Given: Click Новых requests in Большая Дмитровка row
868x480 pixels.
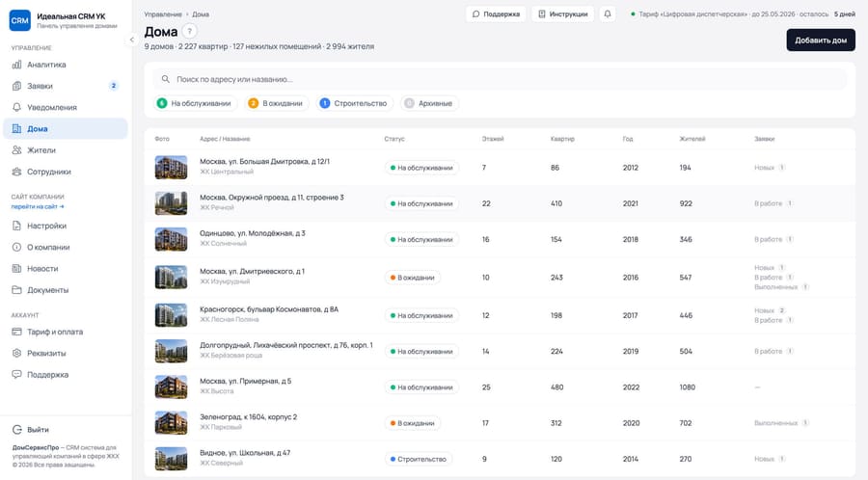Looking at the screenshot, I should (770, 168).
